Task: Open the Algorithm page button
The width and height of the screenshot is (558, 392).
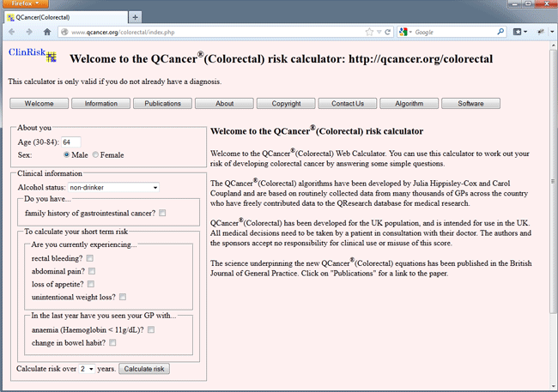Action: 409,104
